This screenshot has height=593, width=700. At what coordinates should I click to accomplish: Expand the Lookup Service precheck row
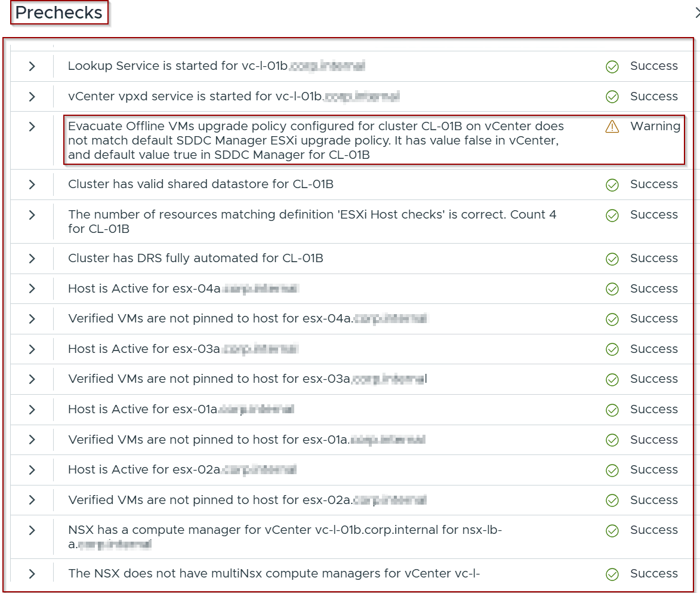coord(32,66)
